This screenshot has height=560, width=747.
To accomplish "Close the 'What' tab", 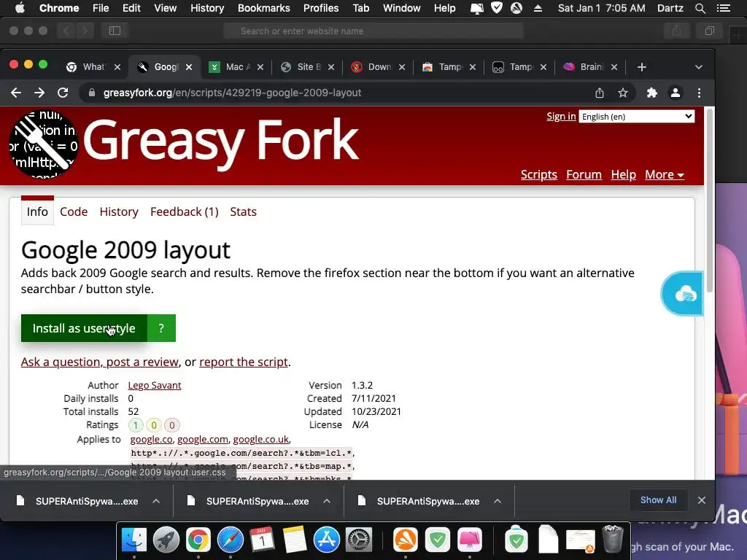I will (117, 67).
